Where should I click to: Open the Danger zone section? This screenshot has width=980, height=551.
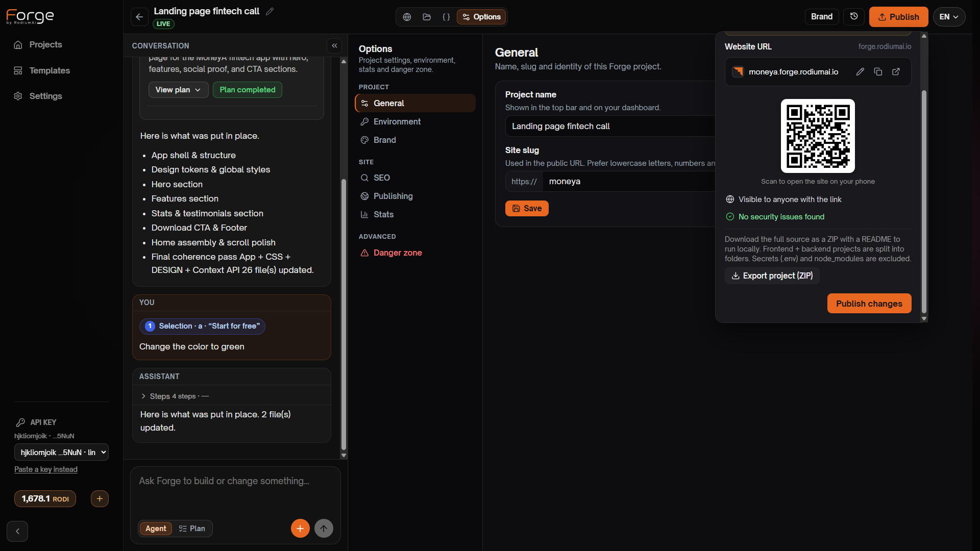415,253
